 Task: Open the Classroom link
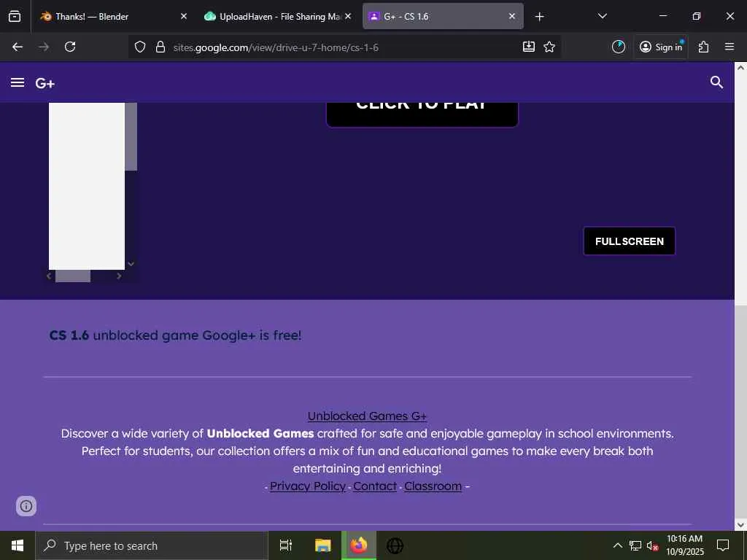click(x=433, y=486)
